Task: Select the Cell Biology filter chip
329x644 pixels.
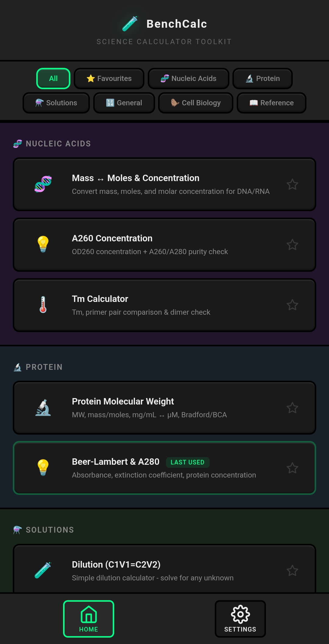Action: click(196, 103)
